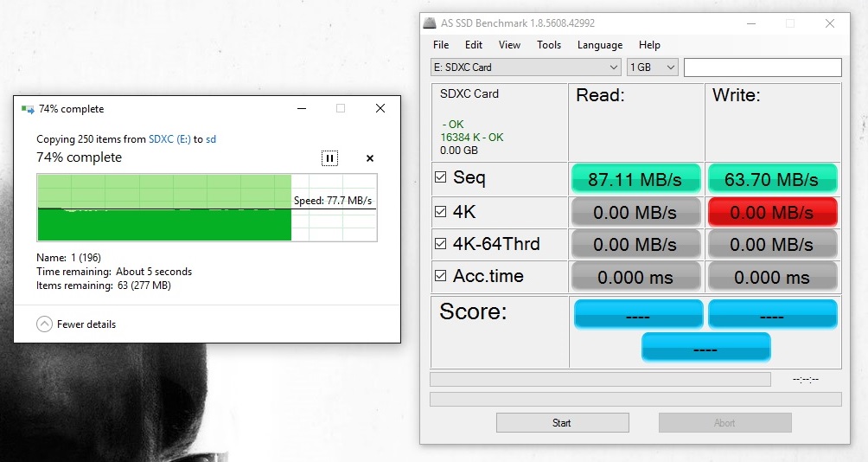Click the copy speed graph
868x462 pixels.
tap(207, 208)
